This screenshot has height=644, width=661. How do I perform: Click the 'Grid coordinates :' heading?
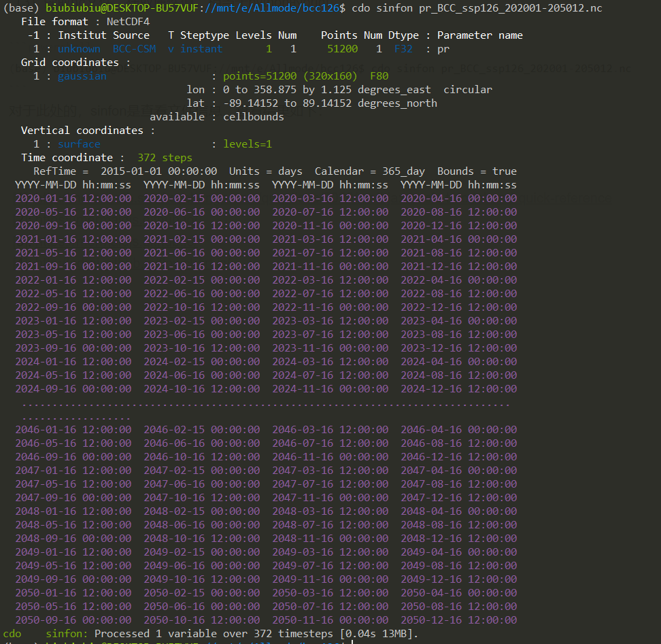pos(76,63)
